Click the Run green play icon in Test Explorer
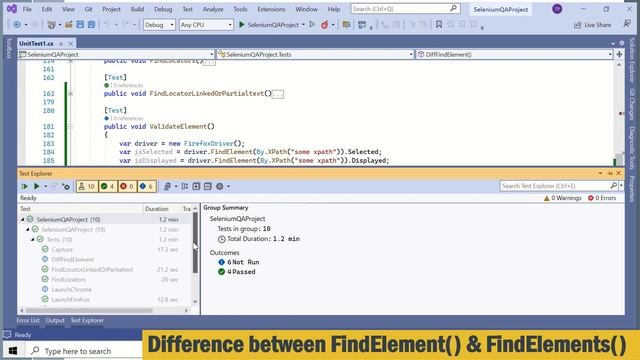 click(36, 187)
